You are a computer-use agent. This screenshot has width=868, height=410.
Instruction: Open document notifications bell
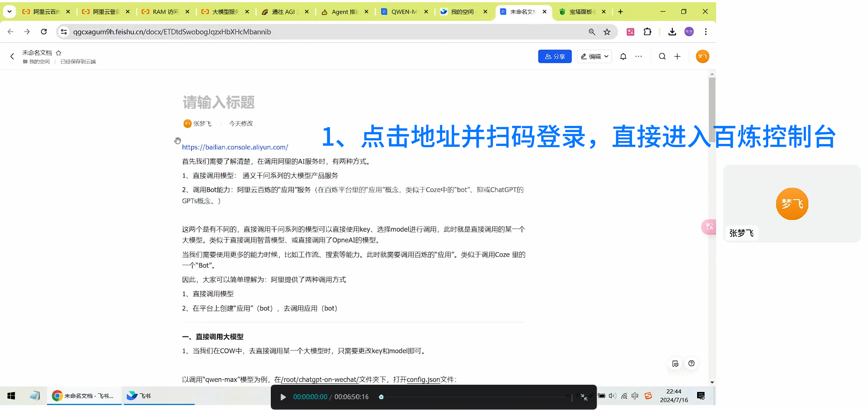623,56
